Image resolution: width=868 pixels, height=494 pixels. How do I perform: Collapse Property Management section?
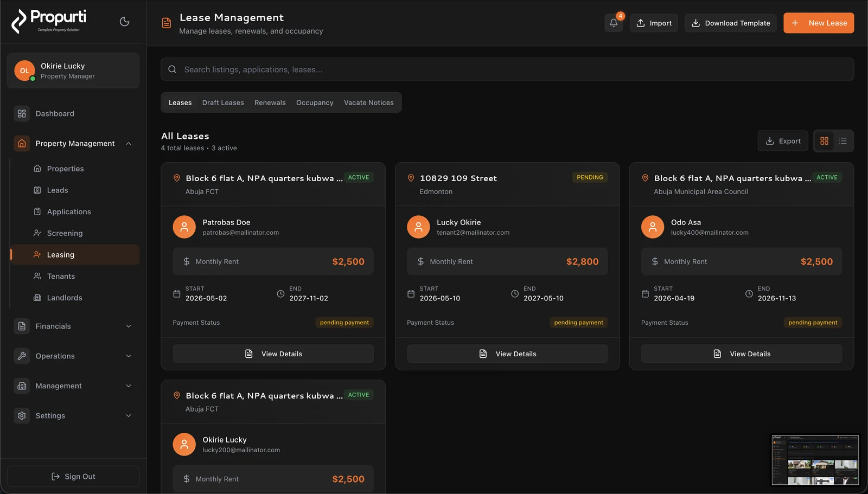pos(129,144)
